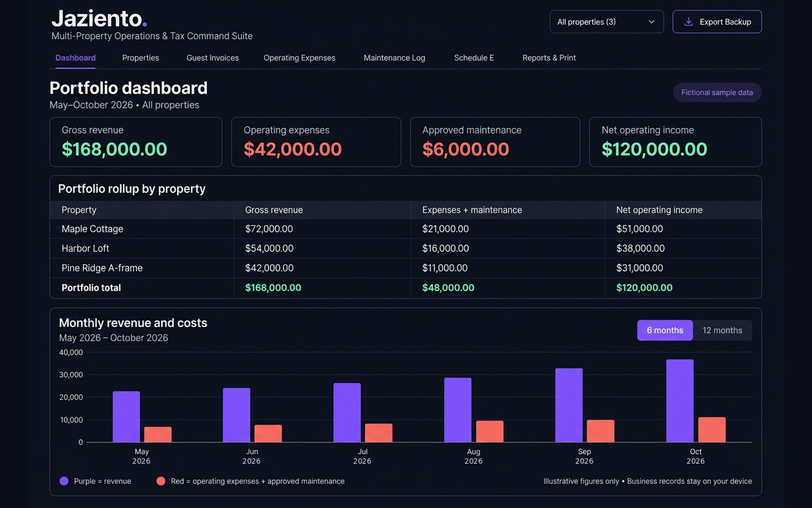Screen dimensions: 812x508
Task: Click the Approved maintenance $6,000.00 card
Action: [x=495, y=142]
